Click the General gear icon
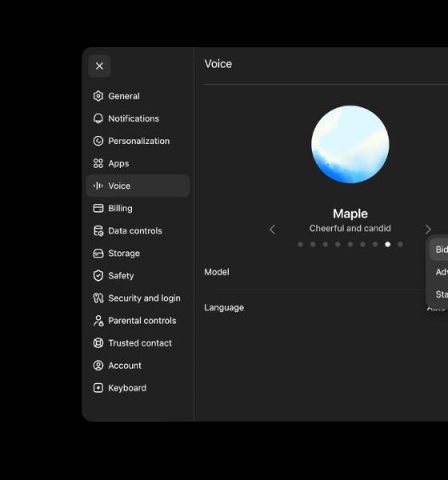448x480 pixels. pos(98,96)
